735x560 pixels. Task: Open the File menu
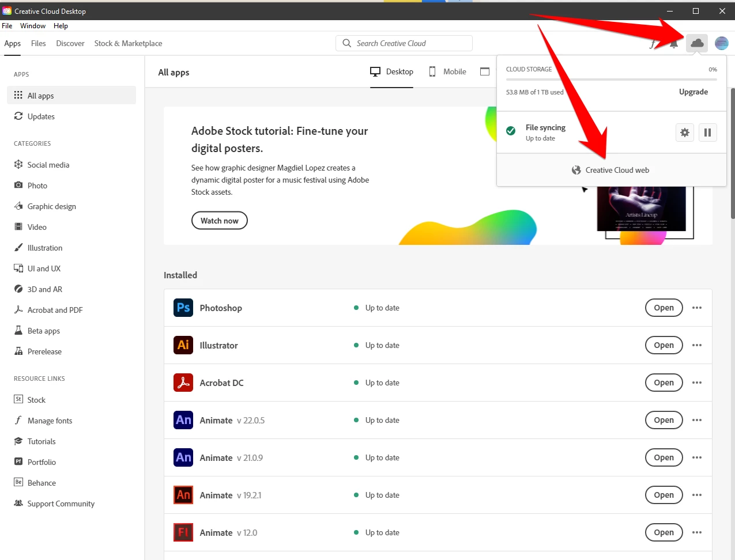[x=7, y=26]
